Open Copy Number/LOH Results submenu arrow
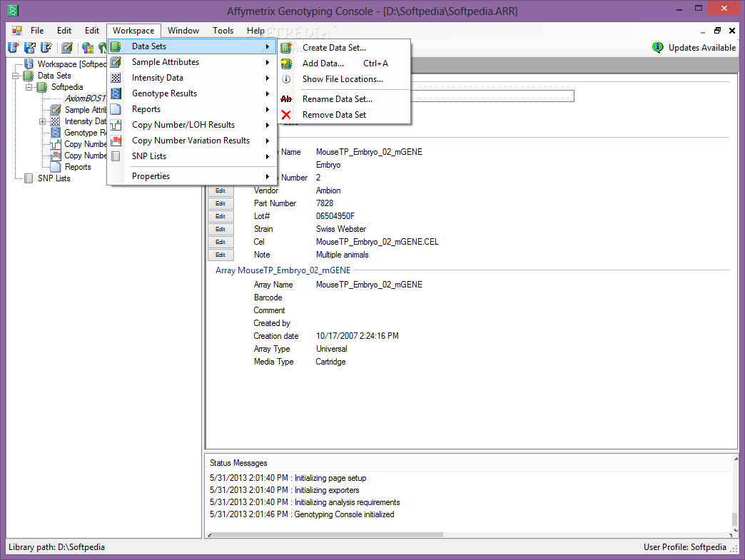This screenshot has height=560, width=745. coord(268,125)
